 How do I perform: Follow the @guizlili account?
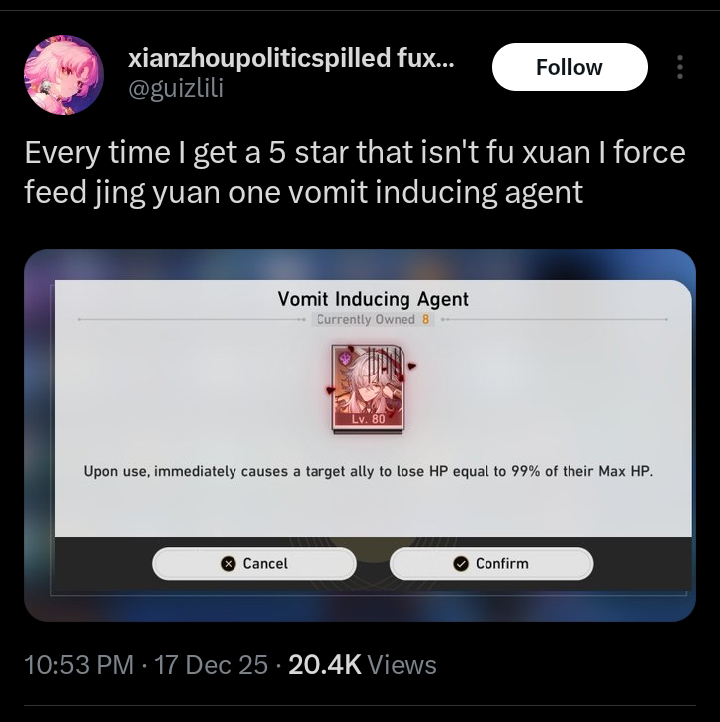click(569, 67)
